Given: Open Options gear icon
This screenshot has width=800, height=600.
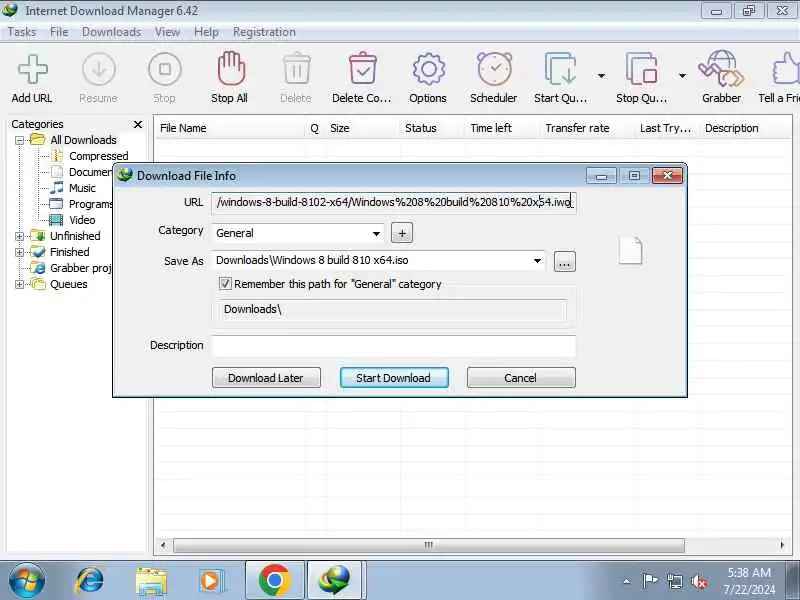Looking at the screenshot, I should click(428, 69).
